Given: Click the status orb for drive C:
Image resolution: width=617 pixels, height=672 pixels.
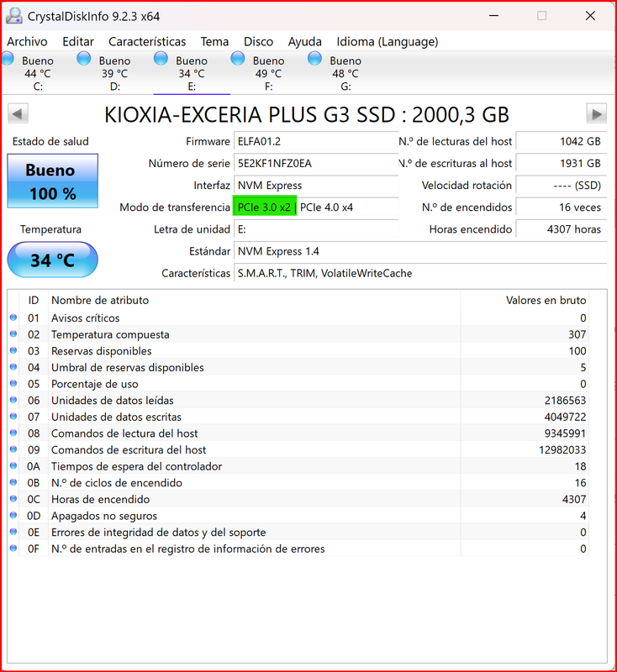Looking at the screenshot, I should point(8,58).
